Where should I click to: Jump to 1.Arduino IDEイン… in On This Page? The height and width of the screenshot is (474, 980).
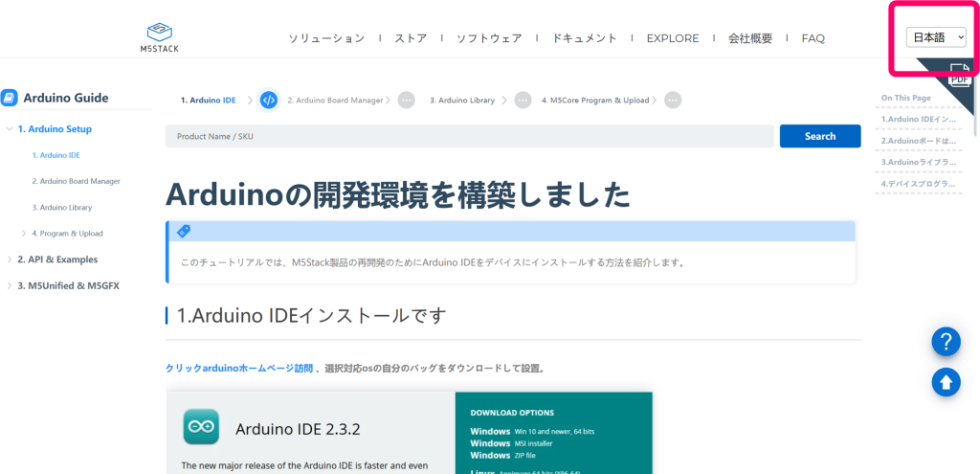click(x=918, y=119)
